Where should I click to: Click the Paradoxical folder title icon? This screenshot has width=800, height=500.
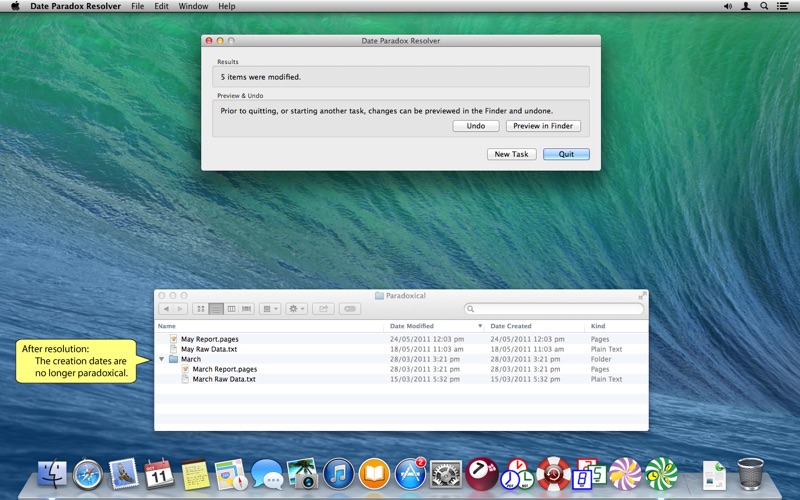[379, 295]
